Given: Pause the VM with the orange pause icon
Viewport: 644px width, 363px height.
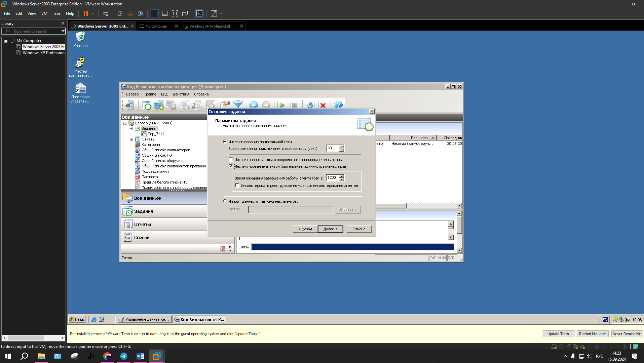Looking at the screenshot, I should coord(86,13).
